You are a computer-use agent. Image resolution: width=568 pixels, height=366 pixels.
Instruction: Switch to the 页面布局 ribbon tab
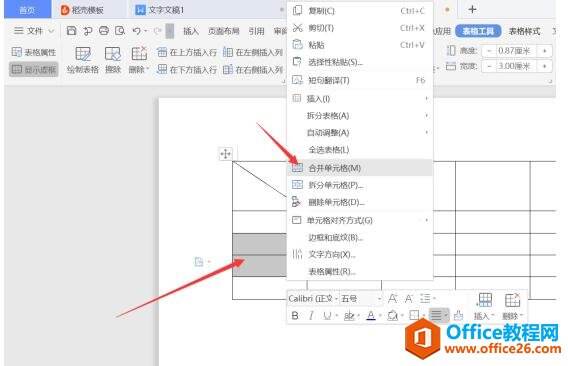click(224, 31)
